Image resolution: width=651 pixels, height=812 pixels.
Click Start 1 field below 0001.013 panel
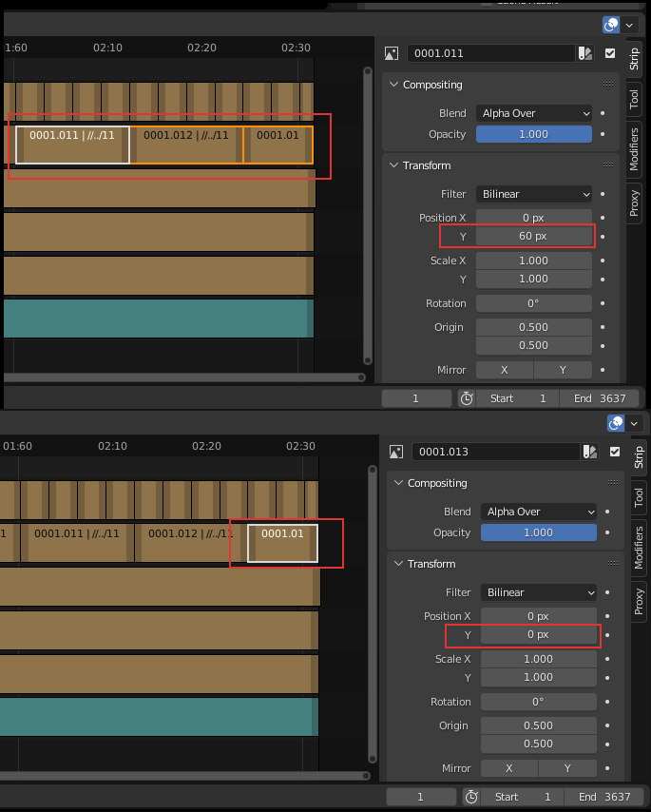[x=522, y=797]
